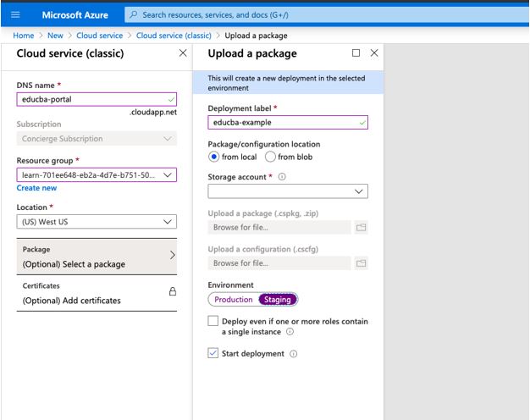The width and height of the screenshot is (530, 420).
Task: Click the Deployment label input field
Action: pos(288,123)
